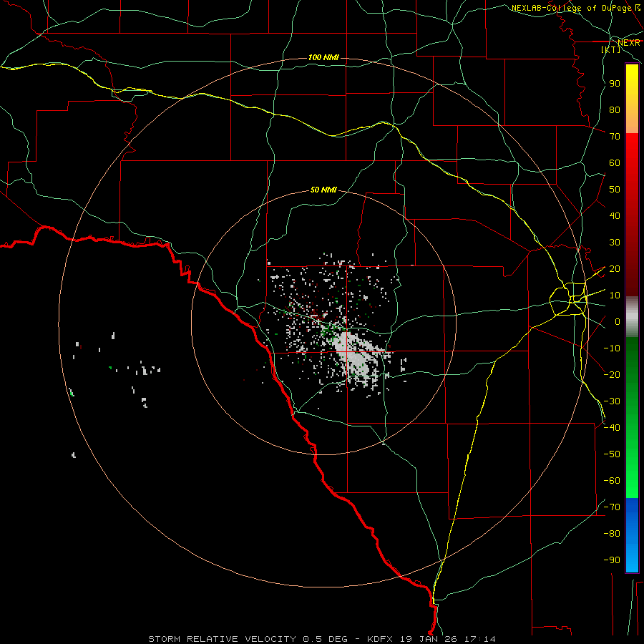Pick the bright red color bar segment
This screenshot has width=644, height=644.
pos(632,165)
